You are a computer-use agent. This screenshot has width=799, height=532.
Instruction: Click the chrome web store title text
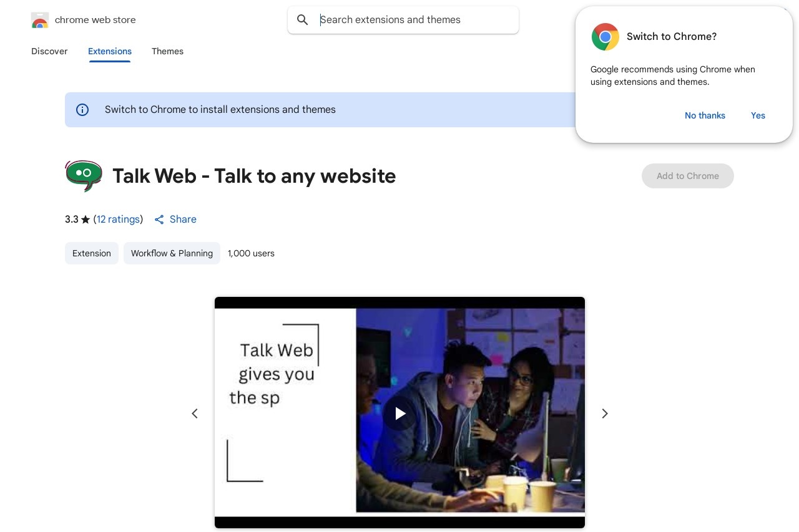click(95, 20)
